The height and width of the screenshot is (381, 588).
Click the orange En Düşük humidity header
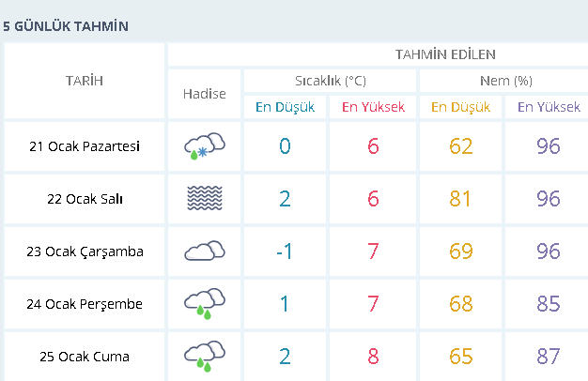[460, 107]
